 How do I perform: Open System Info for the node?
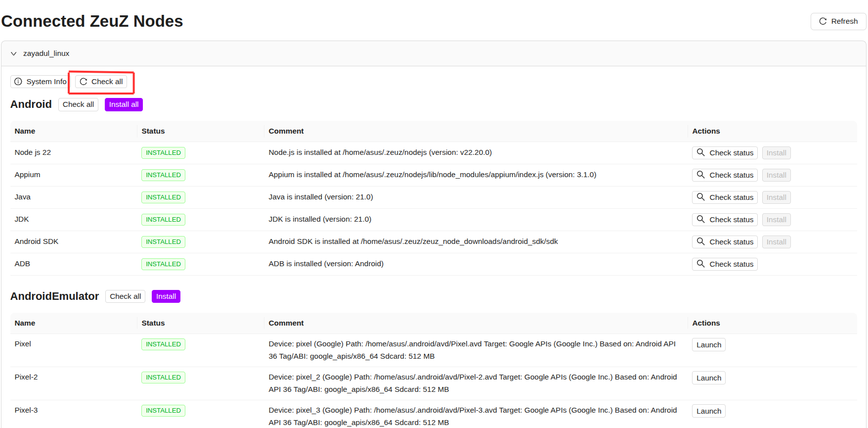point(40,82)
